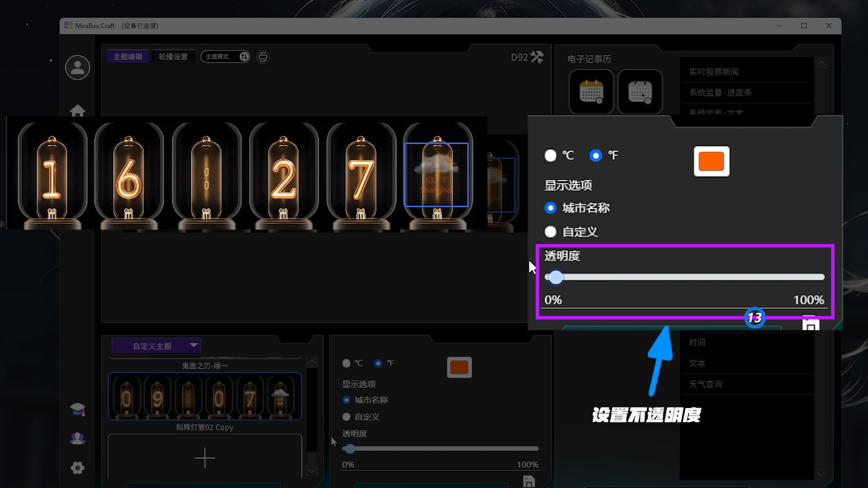The height and width of the screenshot is (488, 868).
Task: Open the user account avatar
Action: tap(77, 68)
